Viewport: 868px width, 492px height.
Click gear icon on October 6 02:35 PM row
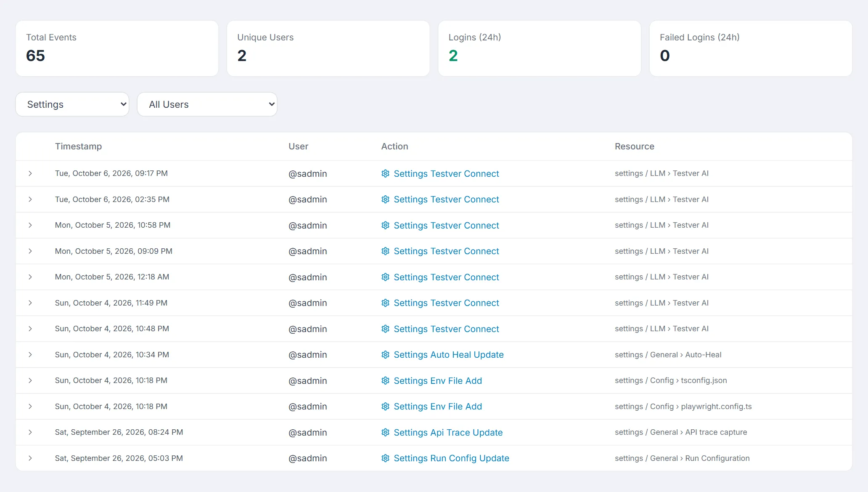click(x=385, y=199)
